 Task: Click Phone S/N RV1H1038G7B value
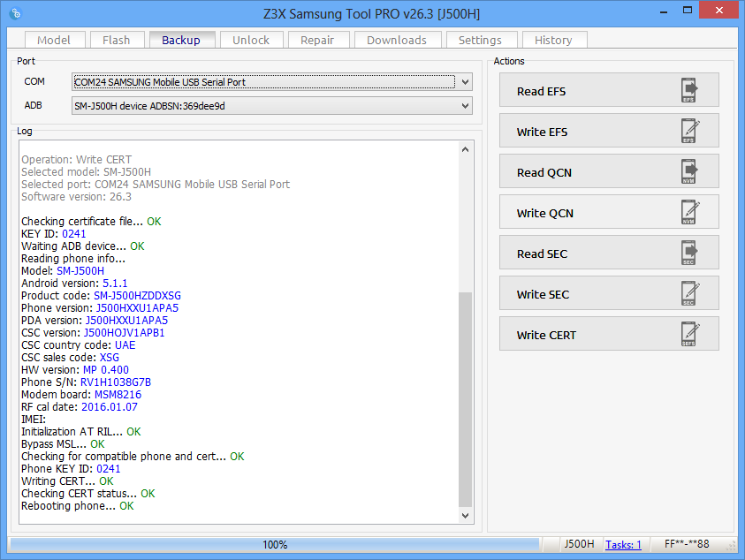coord(116,382)
